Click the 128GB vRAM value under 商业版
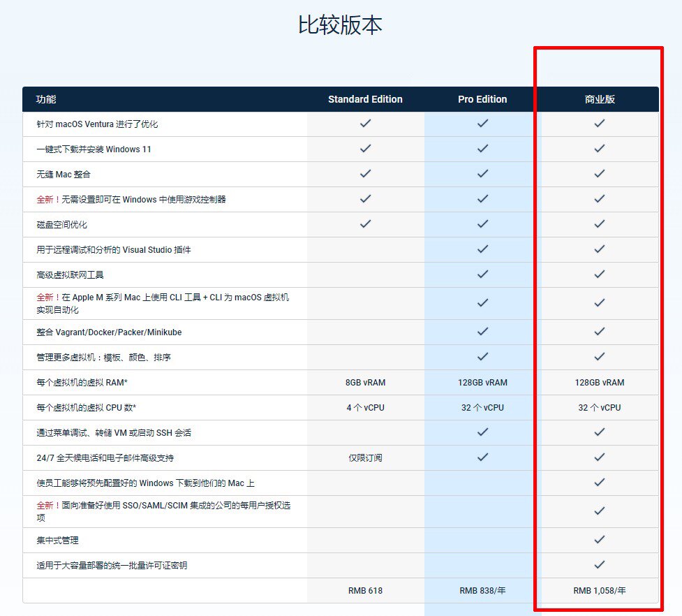This screenshot has width=682, height=616. coord(600,383)
